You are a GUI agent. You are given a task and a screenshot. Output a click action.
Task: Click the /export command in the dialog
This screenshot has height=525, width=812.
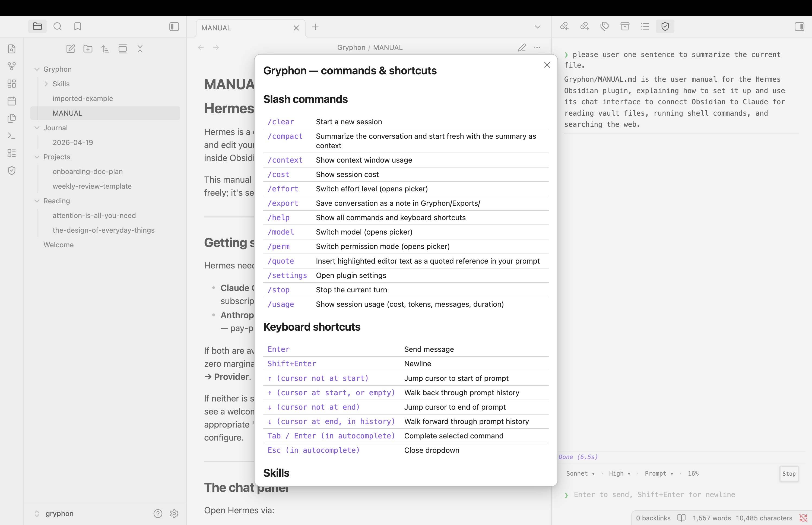coord(283,203)
